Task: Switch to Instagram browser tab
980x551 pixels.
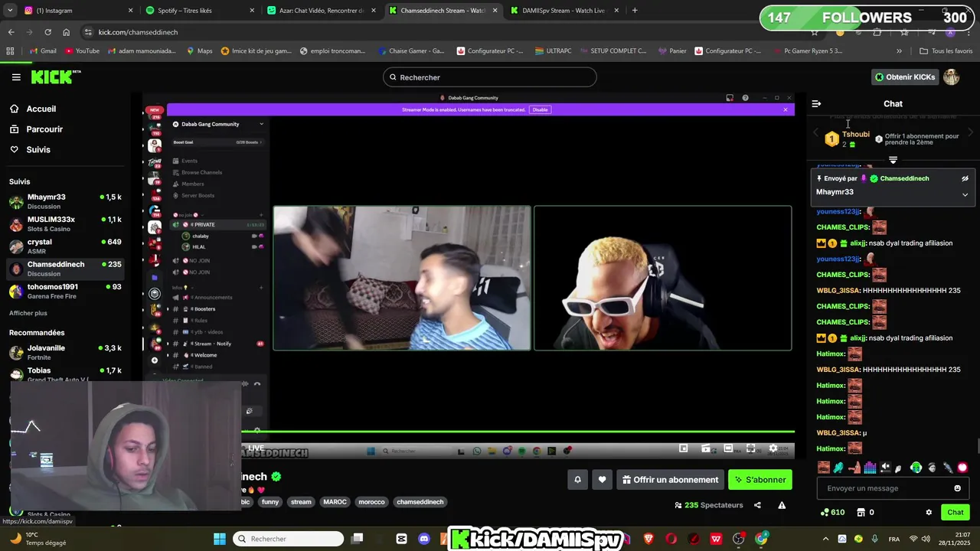Action: [77, 11]
